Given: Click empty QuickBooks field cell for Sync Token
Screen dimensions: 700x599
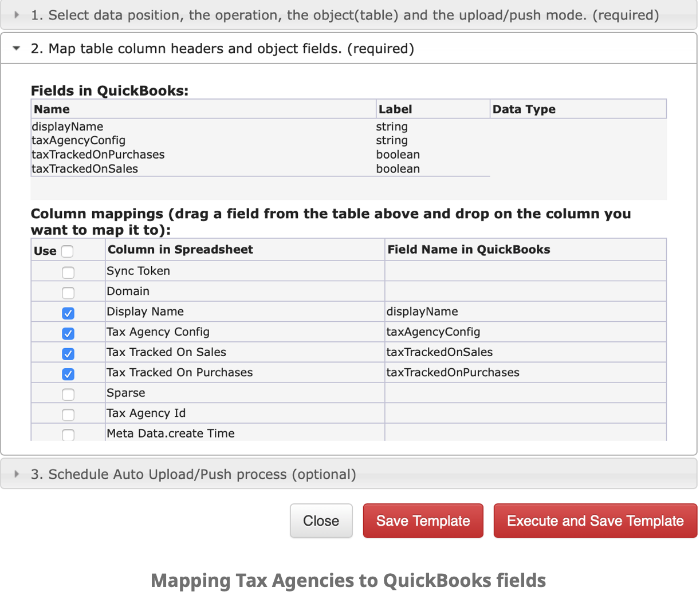Looking at the screenshot, I should point(526,271).
